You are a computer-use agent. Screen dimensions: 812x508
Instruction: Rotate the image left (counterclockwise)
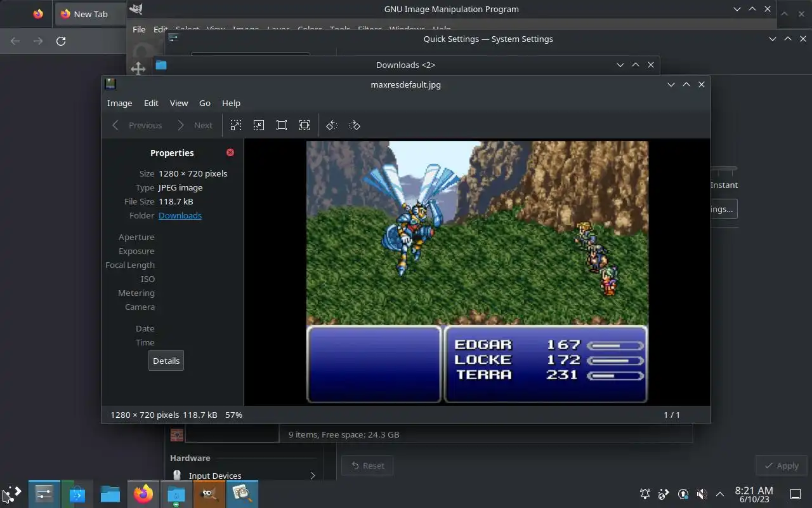331,125
